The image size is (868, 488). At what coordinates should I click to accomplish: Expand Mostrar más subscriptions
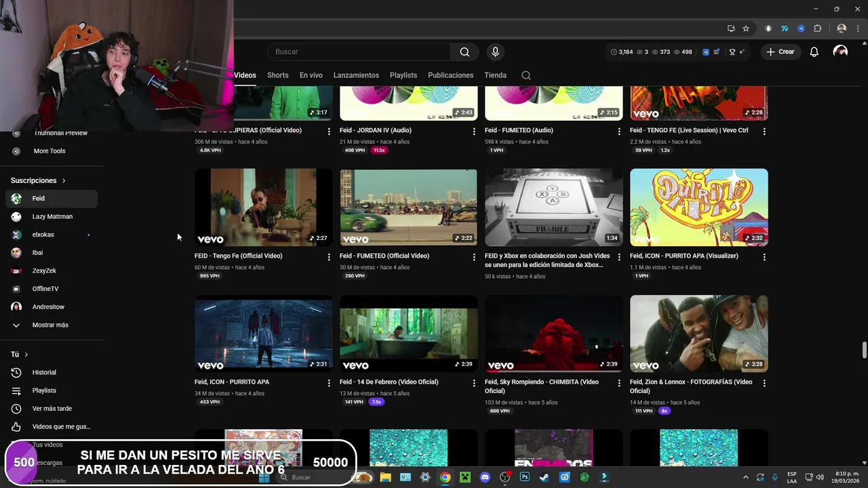(x=52, y=325)
